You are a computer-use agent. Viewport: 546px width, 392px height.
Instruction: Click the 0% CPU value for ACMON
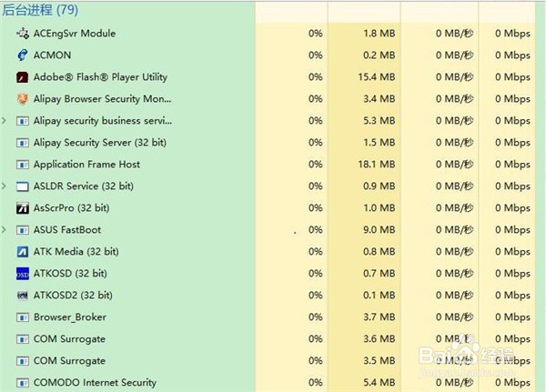click(x=316, y=55)
